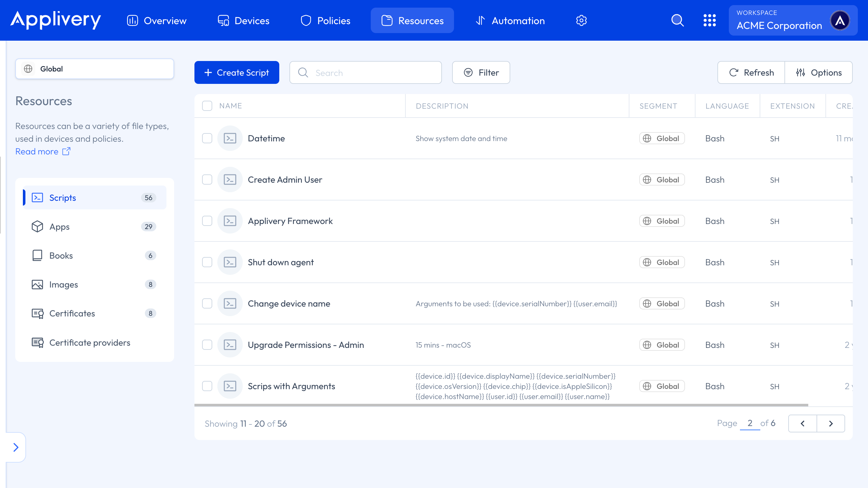Check the select-all checkbox in table header
Viewport: 868px width, 488px height.
pos(207,105)
